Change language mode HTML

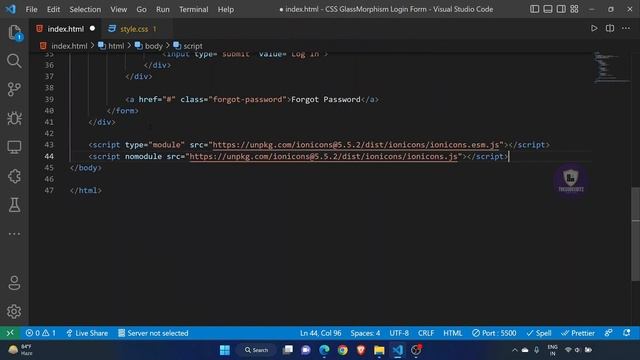point(453,333)
